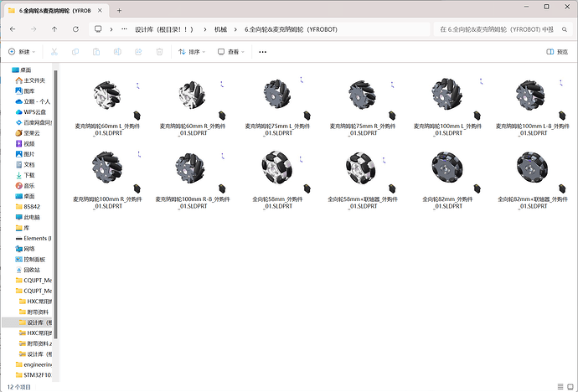Toggle the 预览 preview pane
This screenshot has width=578, height=392.
pos(557,52)
